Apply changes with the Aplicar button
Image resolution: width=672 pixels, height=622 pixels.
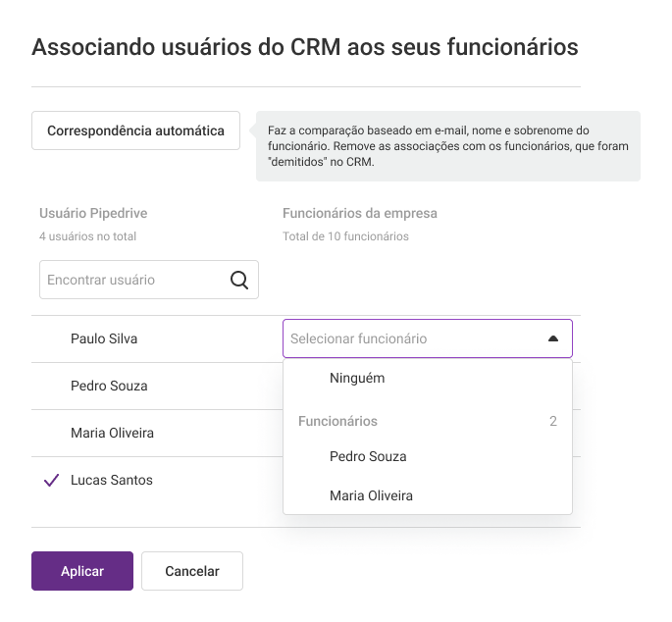tap(82, 571)
